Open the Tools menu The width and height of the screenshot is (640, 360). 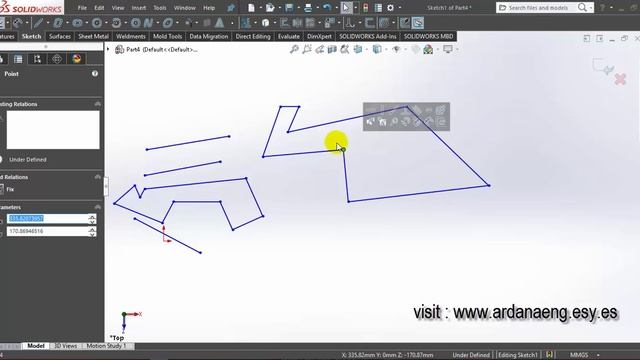[160, 8]
